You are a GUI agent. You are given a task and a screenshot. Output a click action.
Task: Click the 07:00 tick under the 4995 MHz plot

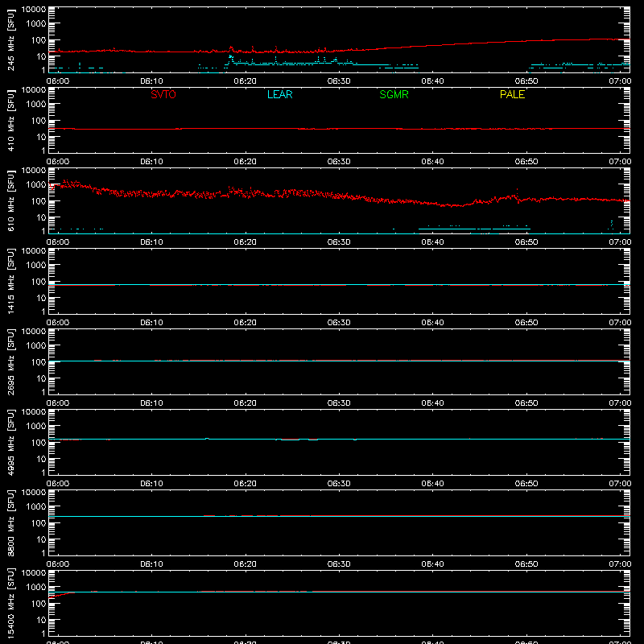click(620, 484)
